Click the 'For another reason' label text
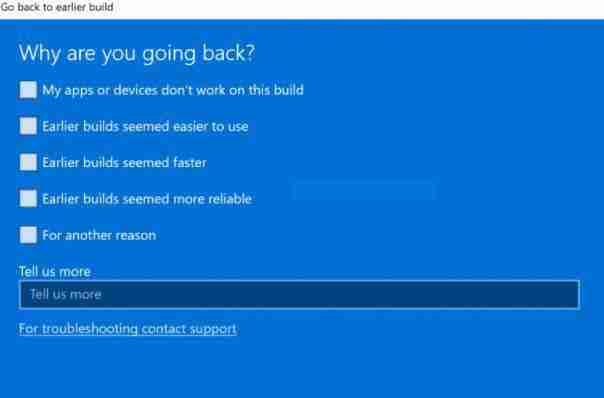604x398 pixels. (x=99, y=235)
